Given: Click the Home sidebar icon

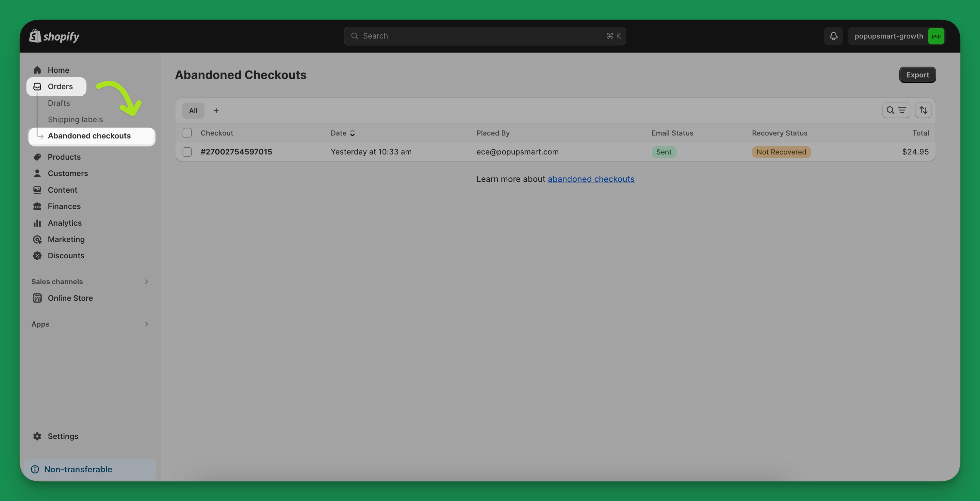Looking at the screenshot, I should click(x=36, y=70).
